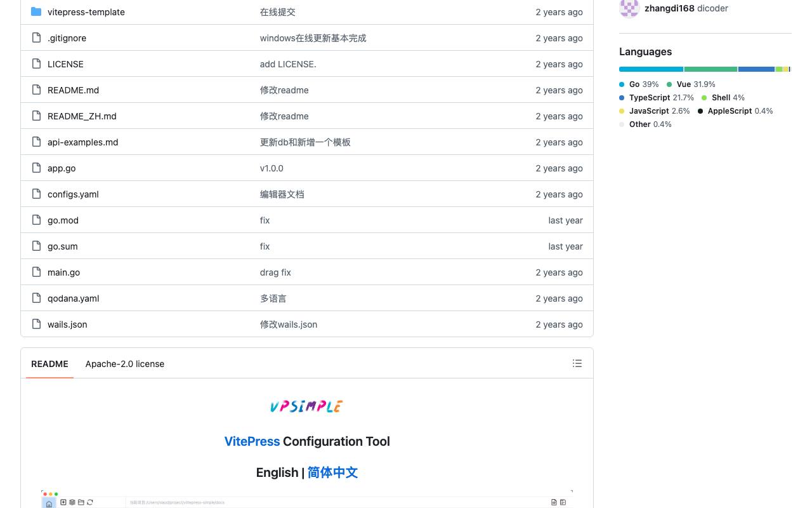Viewport: 812px width, 508px height.
Task: View the 'fix' commit for go.mod
Action: click(x=265, y=220)
